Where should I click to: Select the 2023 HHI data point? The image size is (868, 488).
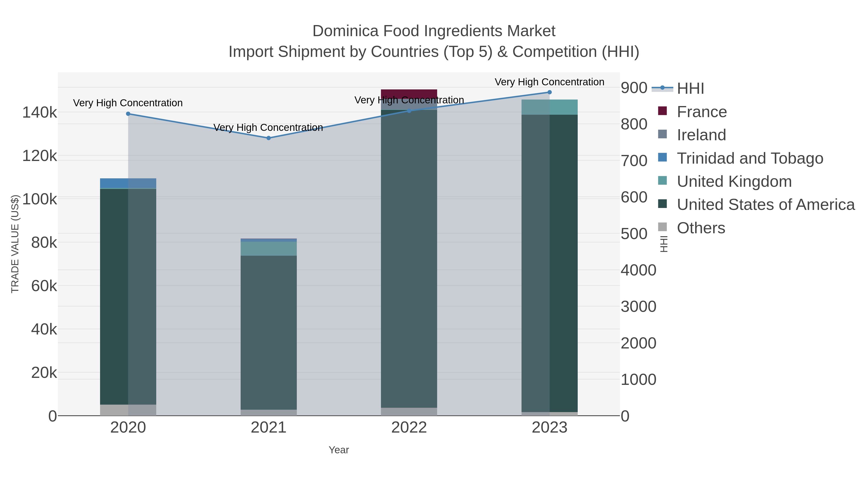(x=549, y=92)
